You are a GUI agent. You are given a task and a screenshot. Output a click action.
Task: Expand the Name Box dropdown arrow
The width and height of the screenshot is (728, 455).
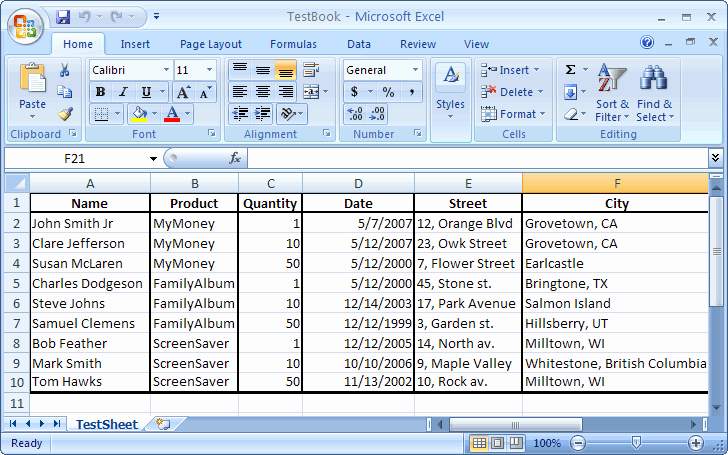point(153,159)
